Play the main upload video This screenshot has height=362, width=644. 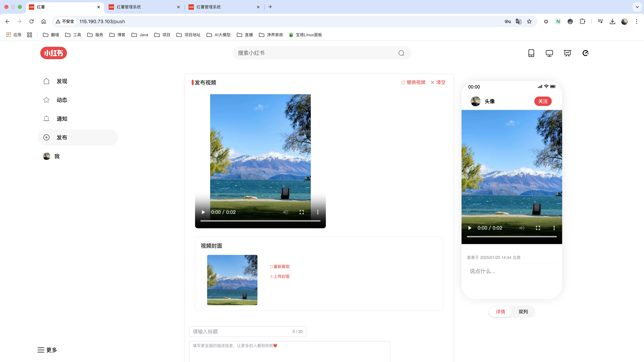coord(203,212)
